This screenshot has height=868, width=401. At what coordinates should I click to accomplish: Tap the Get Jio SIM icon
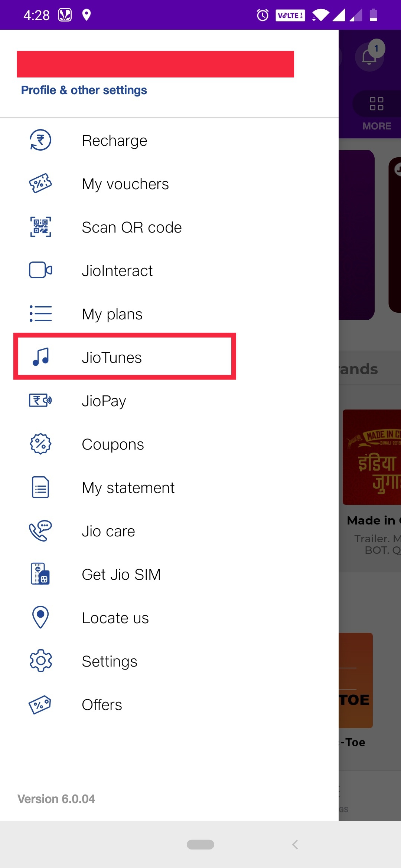click(40, 574)
